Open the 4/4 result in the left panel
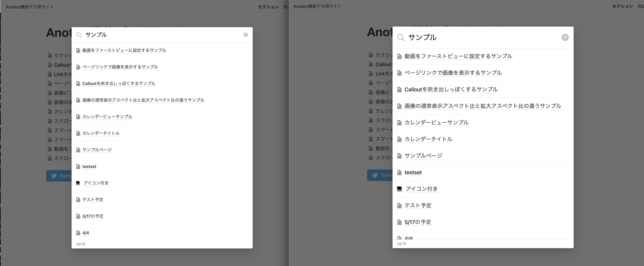This screenshot has height=266, width=644. click(x=86, y=233)
